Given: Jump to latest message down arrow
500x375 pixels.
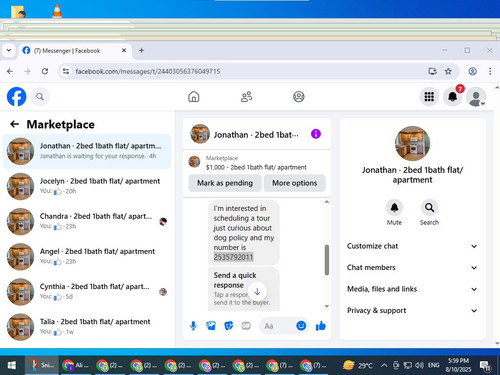Looking at the screenshot, I should [257, 292].
